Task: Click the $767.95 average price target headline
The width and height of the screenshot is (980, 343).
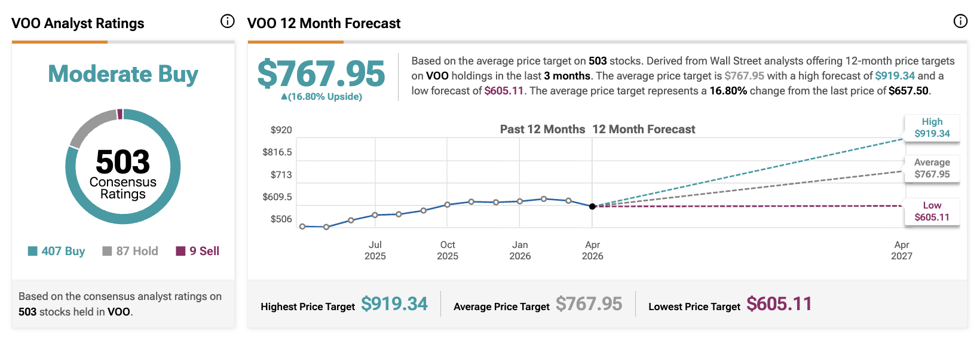Action: pyautogui.click(x=321, y=73)
